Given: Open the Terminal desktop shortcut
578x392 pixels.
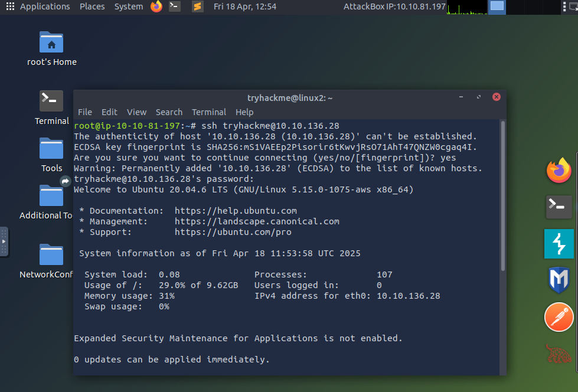Looking at the screenshot, I should [51, 108].
